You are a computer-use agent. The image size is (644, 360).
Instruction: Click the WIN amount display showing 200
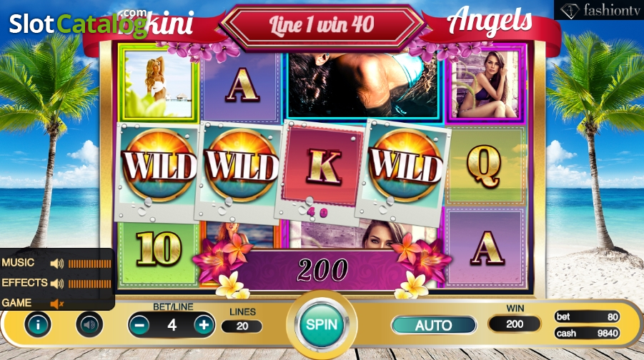point(514,324)
